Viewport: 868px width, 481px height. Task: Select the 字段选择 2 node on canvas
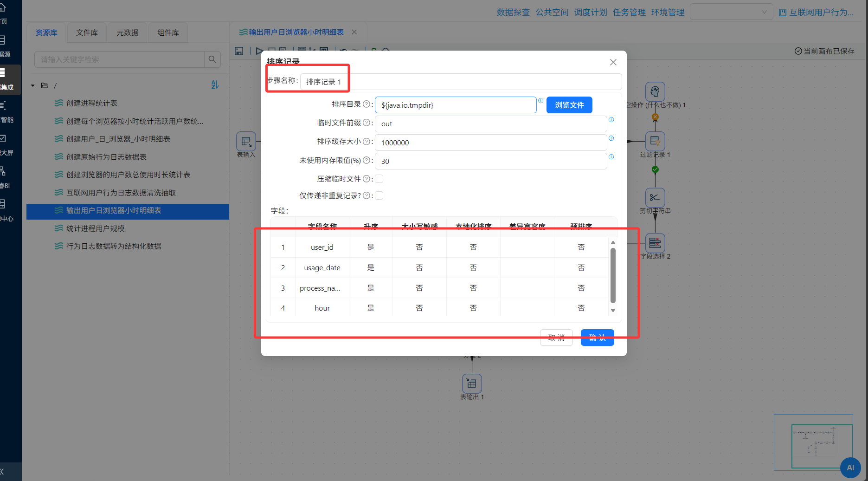coord(655,243)
